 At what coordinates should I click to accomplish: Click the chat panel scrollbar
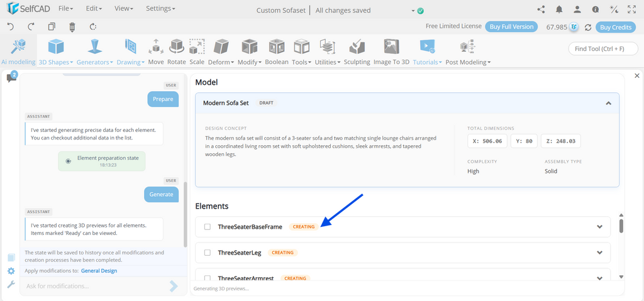click(x=186, y=214)
